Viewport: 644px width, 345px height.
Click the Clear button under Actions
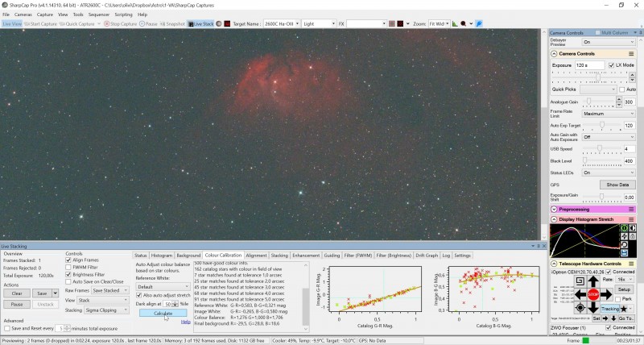coord(17,293)
